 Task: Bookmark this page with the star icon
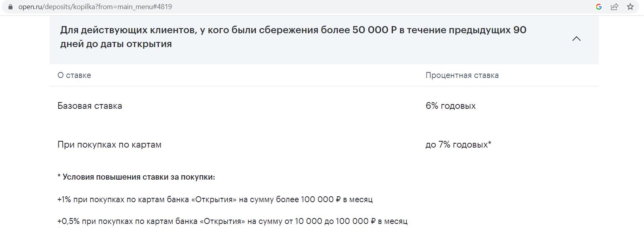tap(630, 7)
